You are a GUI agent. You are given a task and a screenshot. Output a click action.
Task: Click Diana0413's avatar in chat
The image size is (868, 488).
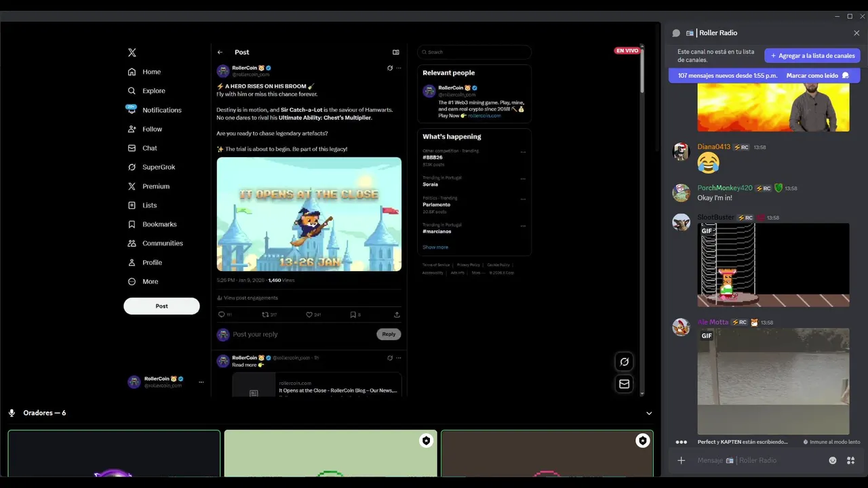click(681, 152)
